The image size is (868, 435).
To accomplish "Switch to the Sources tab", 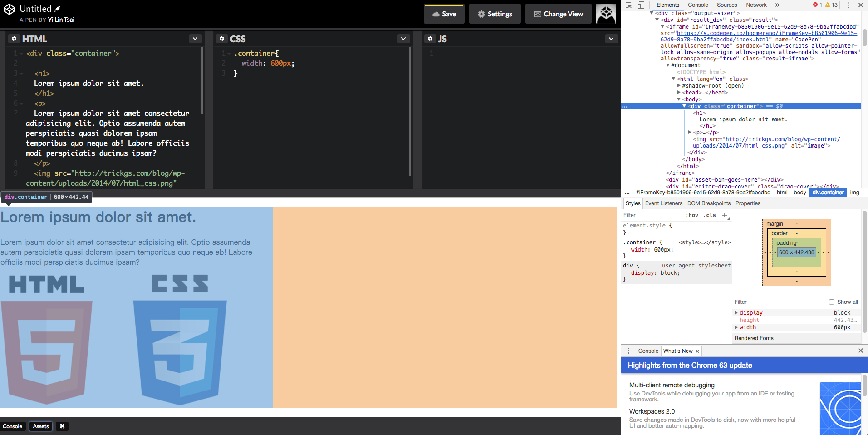I will click(727, 5).
